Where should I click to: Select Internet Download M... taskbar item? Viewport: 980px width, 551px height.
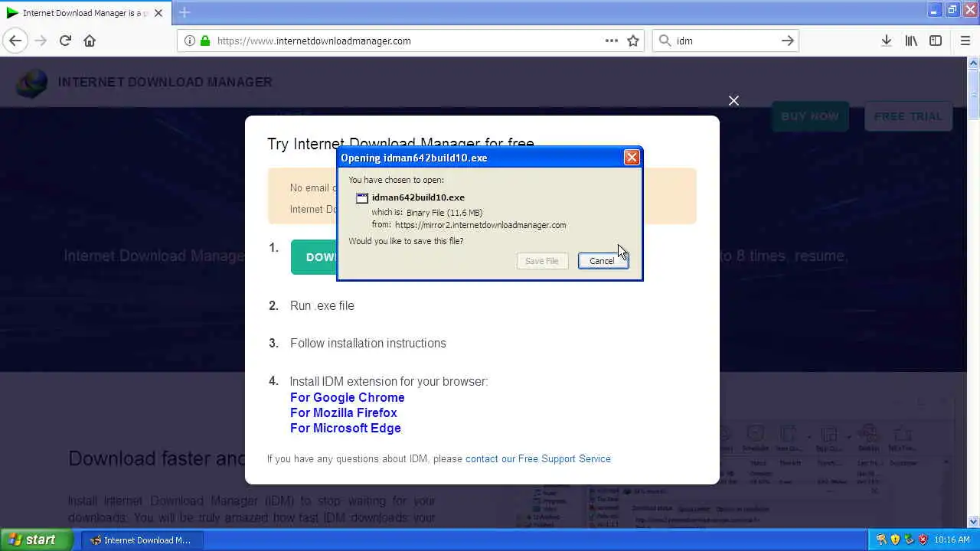142,540
